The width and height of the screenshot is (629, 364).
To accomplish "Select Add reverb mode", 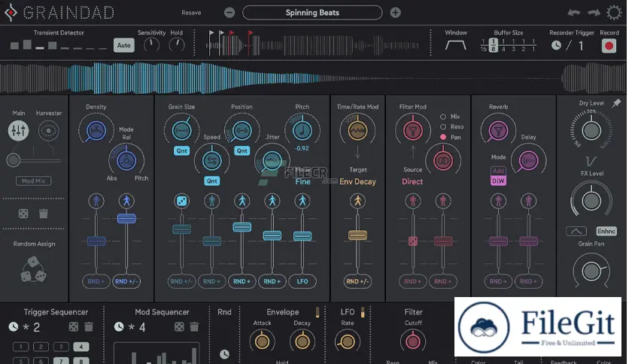I will tap(498, 171).
